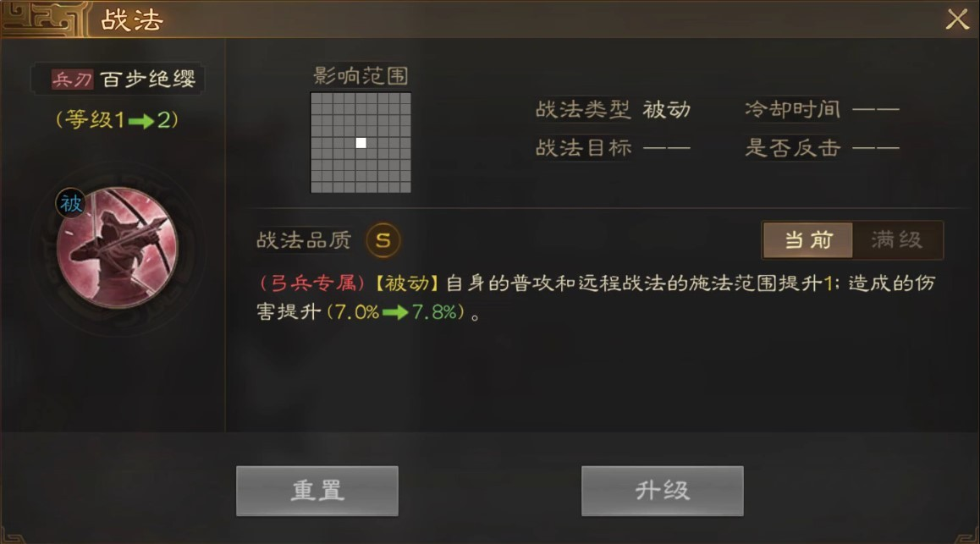Image resolution: width=980 pixels, height=544 pixels.
Task: Switch to the 当前 current-level view
Action: point(808,239)
